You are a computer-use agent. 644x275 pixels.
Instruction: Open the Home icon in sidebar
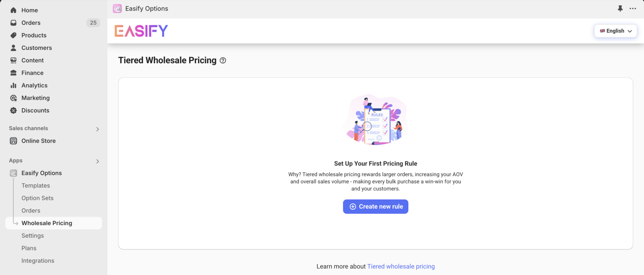(x=13, y=10)
